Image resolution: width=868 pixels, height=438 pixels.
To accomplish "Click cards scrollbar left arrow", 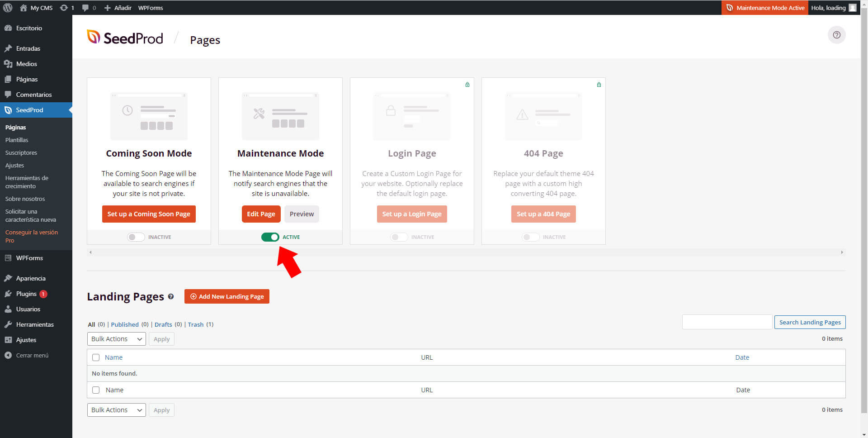I will pos(90,252).
